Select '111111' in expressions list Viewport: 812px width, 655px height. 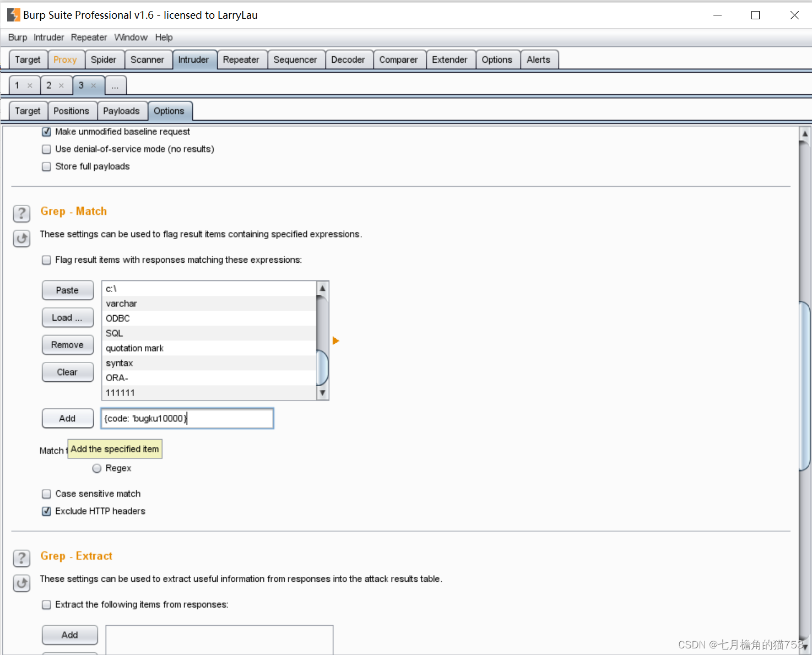point(209,393)
